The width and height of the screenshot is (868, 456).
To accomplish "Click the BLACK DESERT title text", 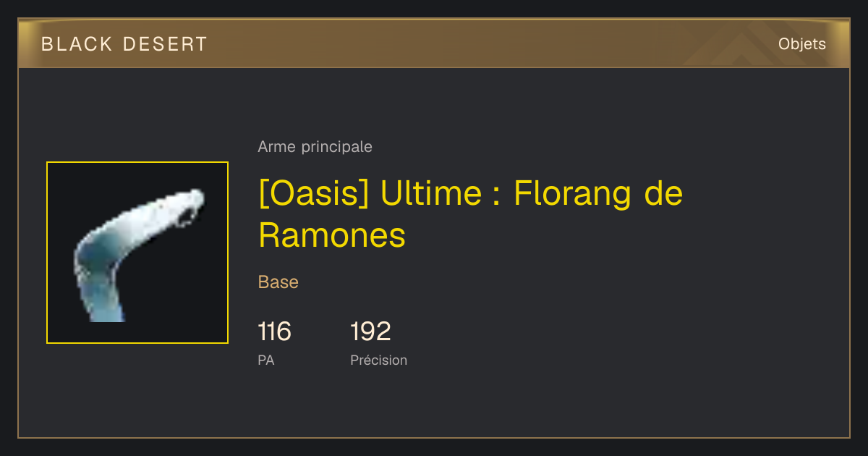I will point(124,44).
